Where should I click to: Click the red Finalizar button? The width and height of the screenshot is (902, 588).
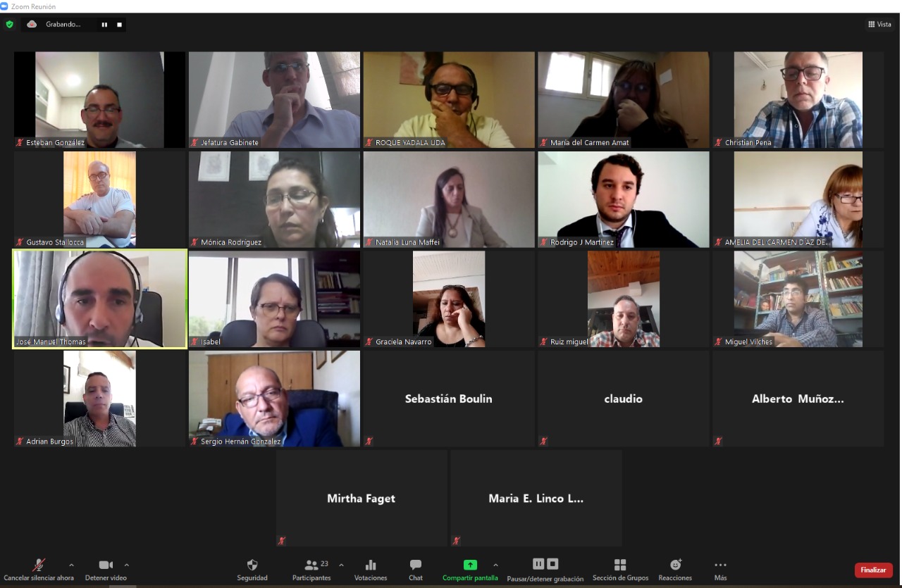874,570
